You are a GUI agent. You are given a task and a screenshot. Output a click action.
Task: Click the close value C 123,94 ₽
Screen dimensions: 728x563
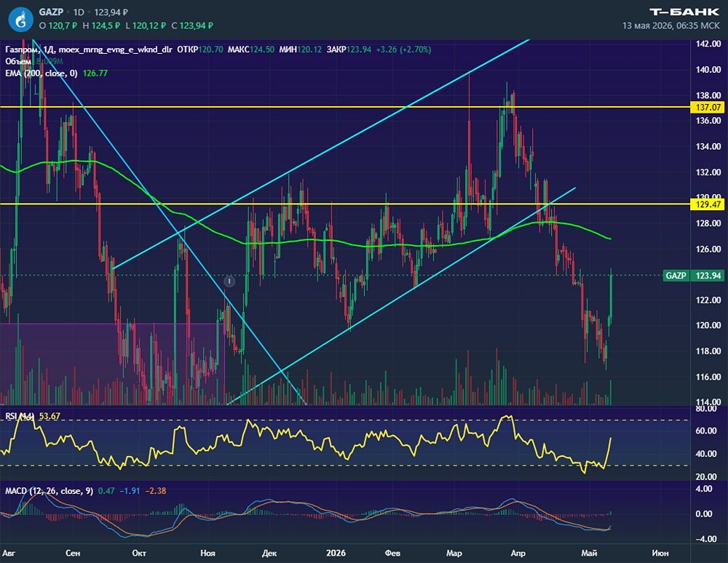pos(192,25)
